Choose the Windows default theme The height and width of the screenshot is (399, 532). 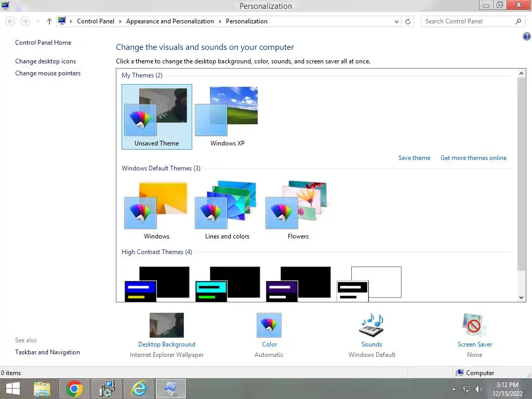click(x=156, y=211)
